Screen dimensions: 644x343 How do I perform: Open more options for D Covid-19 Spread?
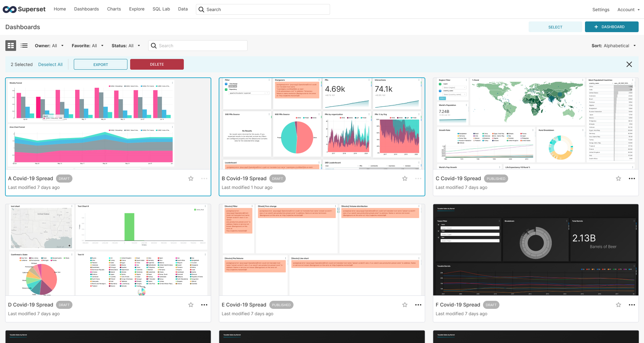point(204,305)
